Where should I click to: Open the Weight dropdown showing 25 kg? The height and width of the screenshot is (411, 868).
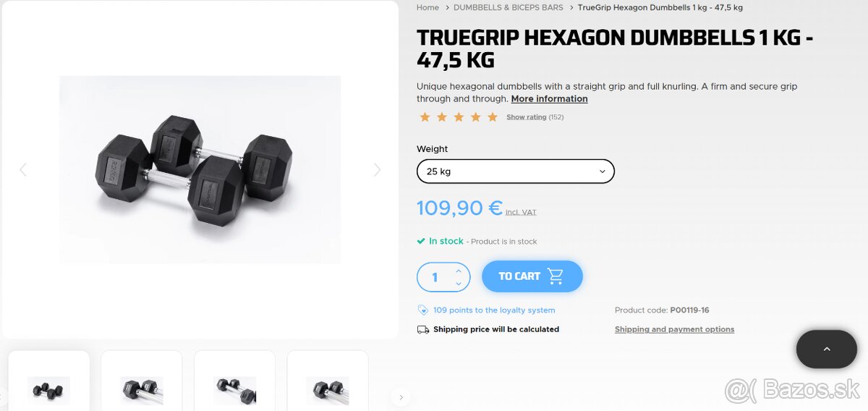(x=516, y=171)
